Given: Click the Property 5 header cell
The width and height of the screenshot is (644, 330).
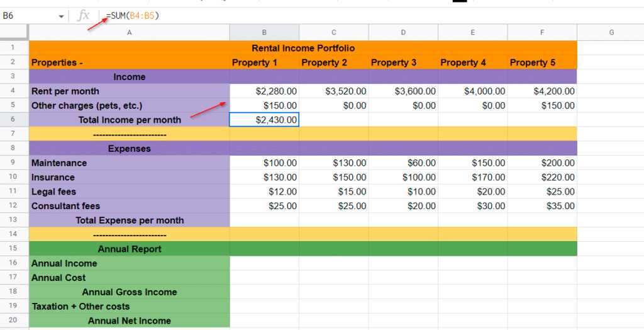Looking at the screenshot, I should [541, 62].
